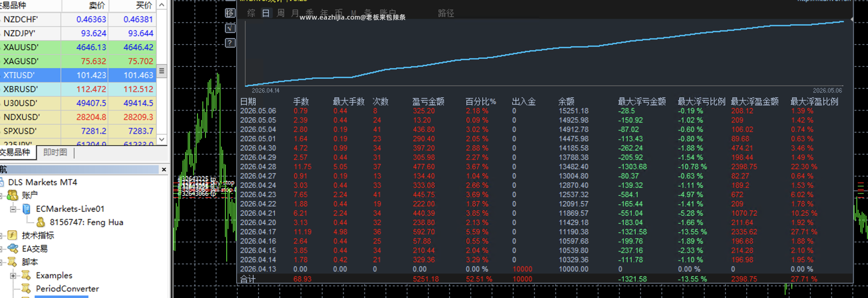Click the PeriodConverter script icon
The image size is (868, 298).
[x=26, y=289]
